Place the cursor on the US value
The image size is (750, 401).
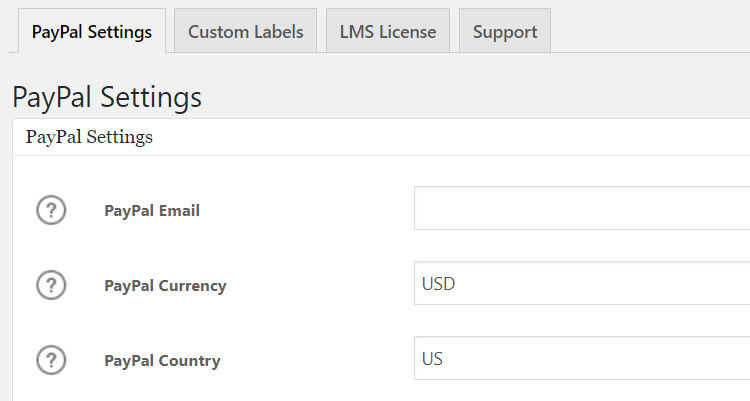pyautogui.click(x=432, y=358)
